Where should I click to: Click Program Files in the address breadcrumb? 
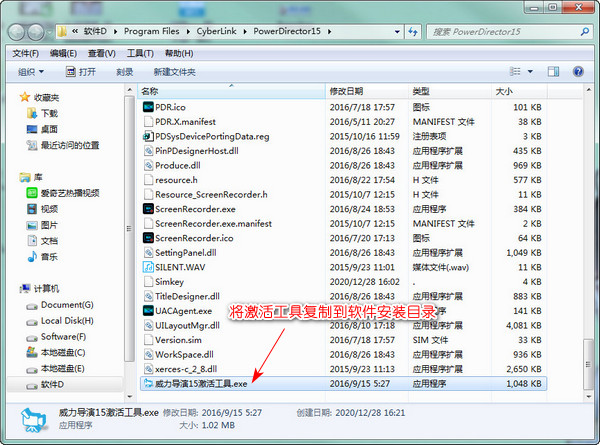point(152,31)
